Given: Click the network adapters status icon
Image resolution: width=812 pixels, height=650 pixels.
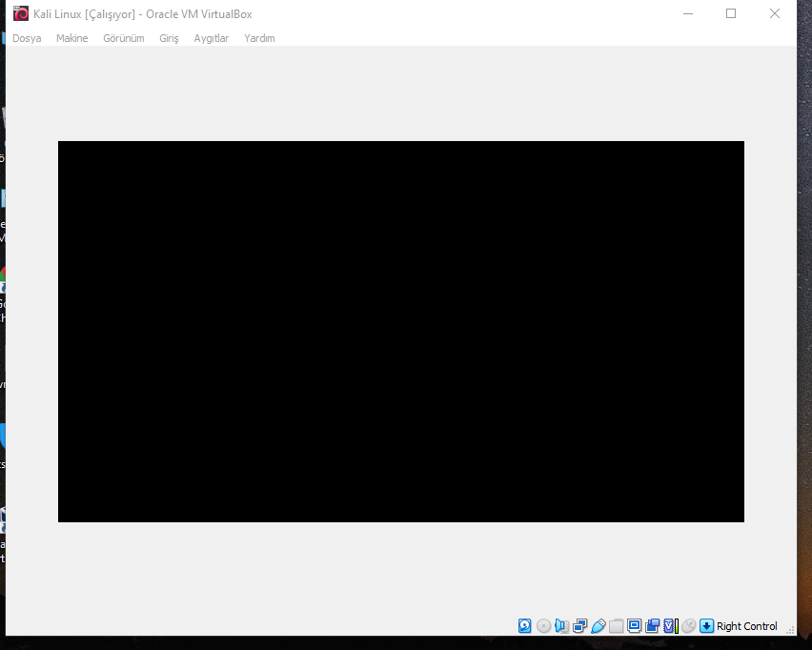Looking at the screenshot, I should [580, 625].
